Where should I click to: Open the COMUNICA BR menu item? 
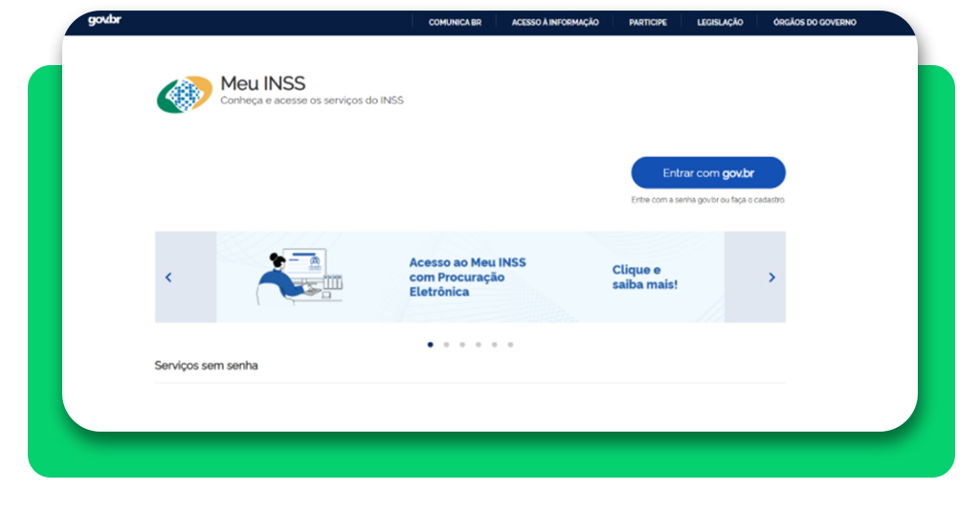click(455, 23)
